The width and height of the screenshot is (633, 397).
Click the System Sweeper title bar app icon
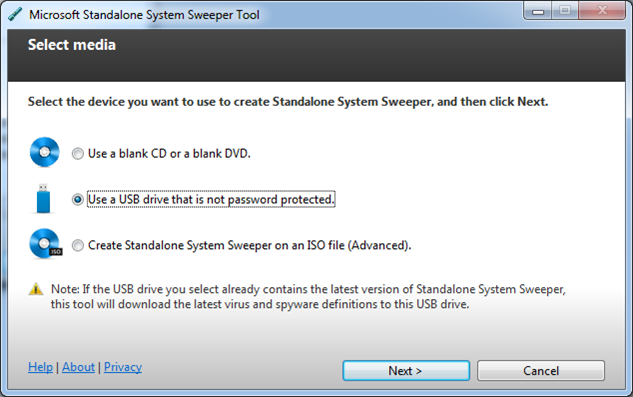[15, 15]
